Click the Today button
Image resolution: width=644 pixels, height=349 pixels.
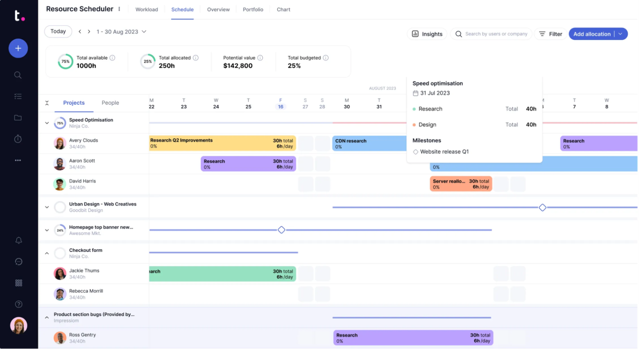pyautogui.click(x=58, y=31)
